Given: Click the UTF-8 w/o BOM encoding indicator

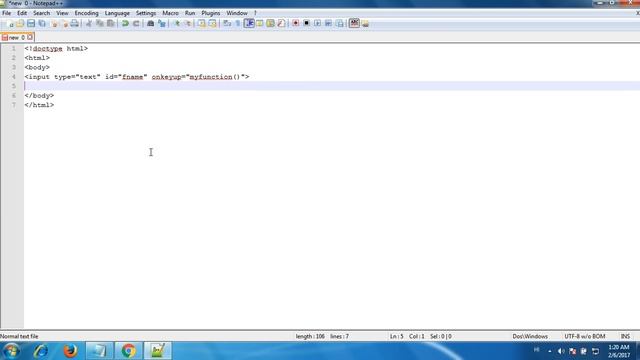Looking at the screenshot, I should [x=584, y=337].
